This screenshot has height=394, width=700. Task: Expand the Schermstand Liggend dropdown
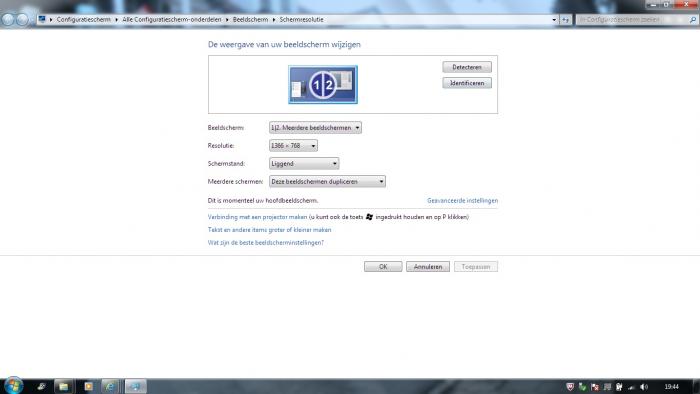pyautogui.click(x=304, y=164)
